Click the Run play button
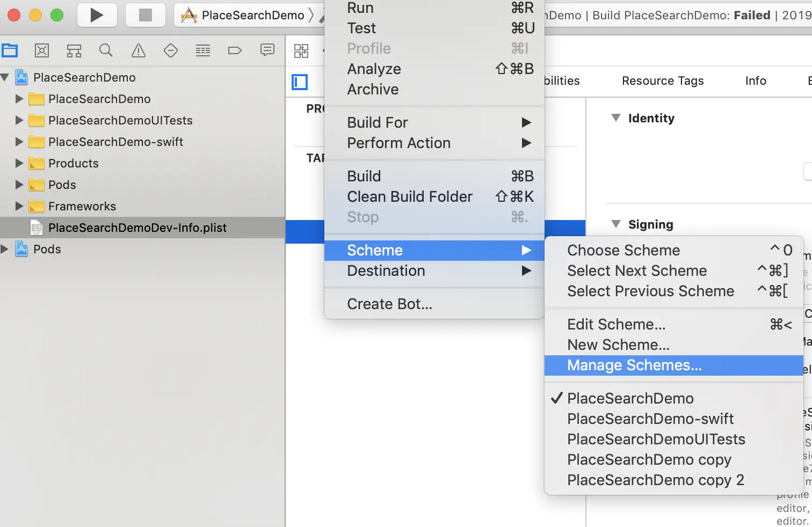Screen dimensions: 812x527 [97, 15]
